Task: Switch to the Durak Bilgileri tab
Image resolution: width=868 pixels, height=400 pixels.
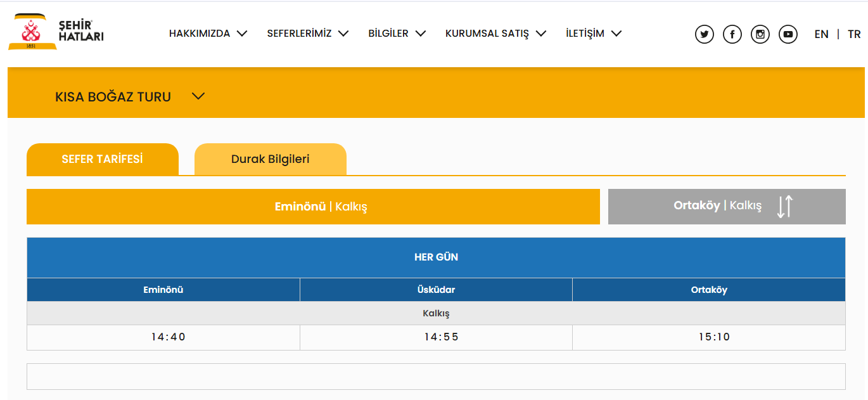Action: pos(270,159)
